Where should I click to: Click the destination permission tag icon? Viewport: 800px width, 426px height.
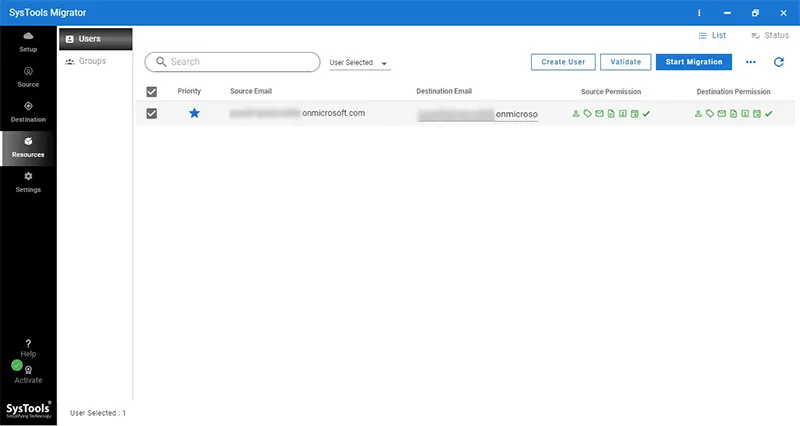(710, 113)
